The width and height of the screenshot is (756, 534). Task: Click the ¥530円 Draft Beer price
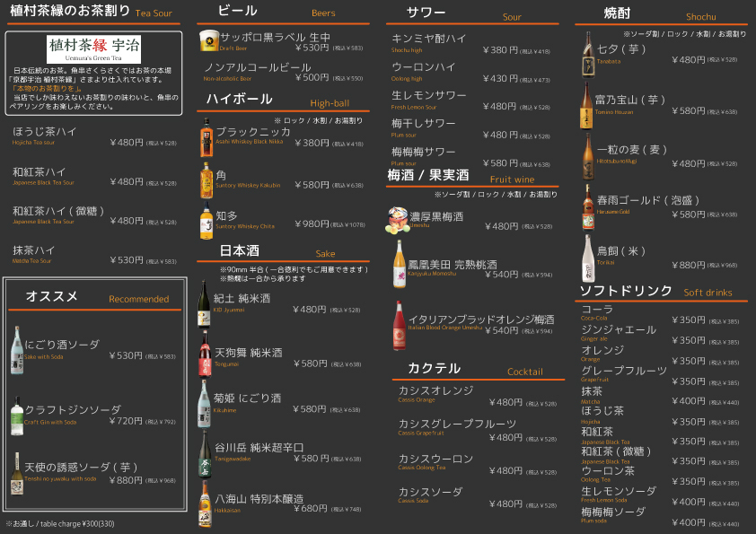click(312, 48)
